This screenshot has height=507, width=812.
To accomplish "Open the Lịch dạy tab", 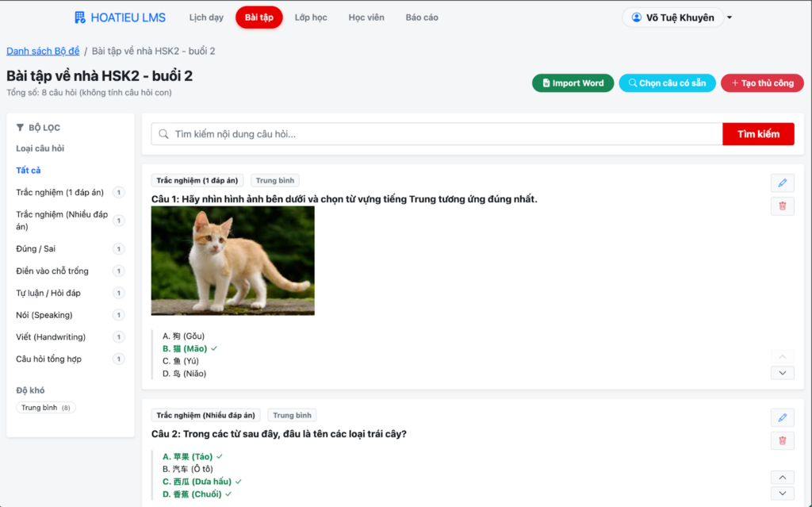I will [x=206, y=17].
